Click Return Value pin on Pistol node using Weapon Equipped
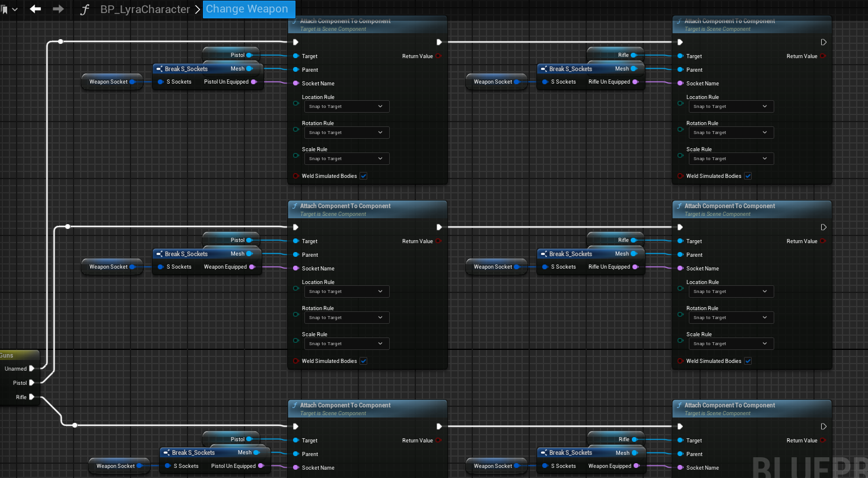The width and height of the screenshot is (868, 478). click(x=438, y=241)
